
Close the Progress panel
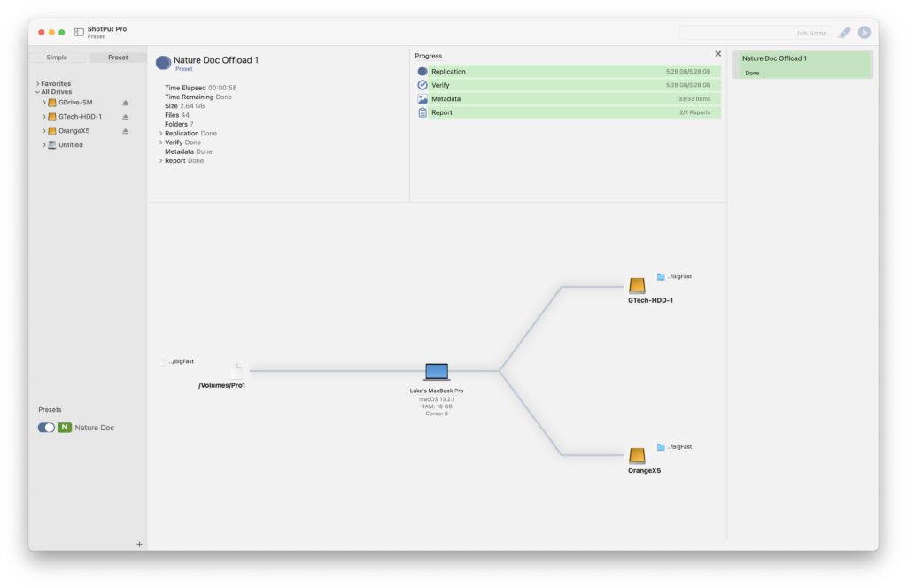719,54
